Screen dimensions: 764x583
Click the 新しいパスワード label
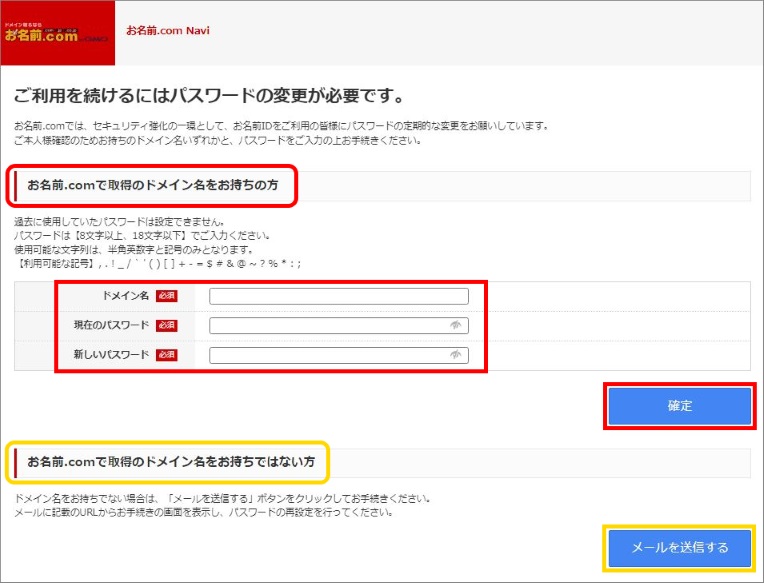point(111,355)
